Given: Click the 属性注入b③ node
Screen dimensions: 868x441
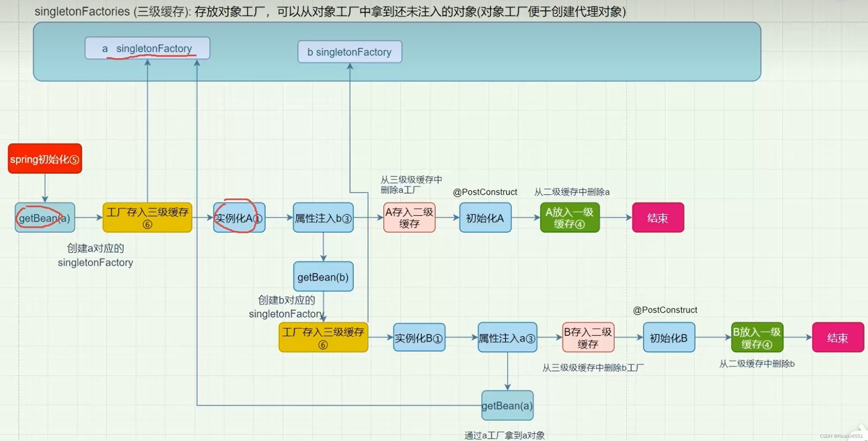Looking at the screenshot, I should coord(323,217).
